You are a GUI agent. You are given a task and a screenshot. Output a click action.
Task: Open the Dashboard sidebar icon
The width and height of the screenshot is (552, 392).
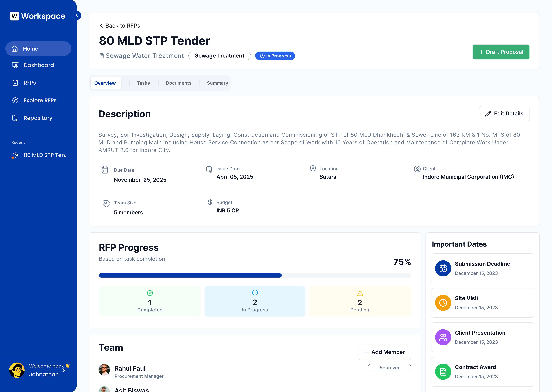click(15, 65)
